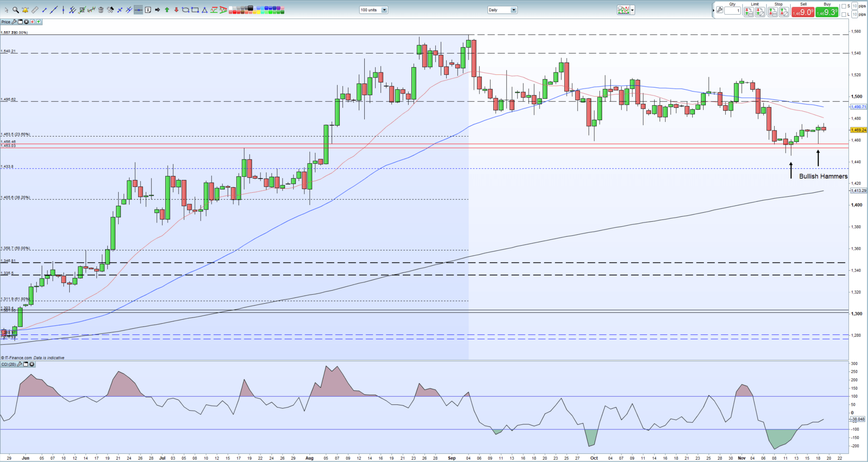Activate the magnifying glass zoom tool
The width and height of the screenshot is (868, 462).
[x=15, y=10]
